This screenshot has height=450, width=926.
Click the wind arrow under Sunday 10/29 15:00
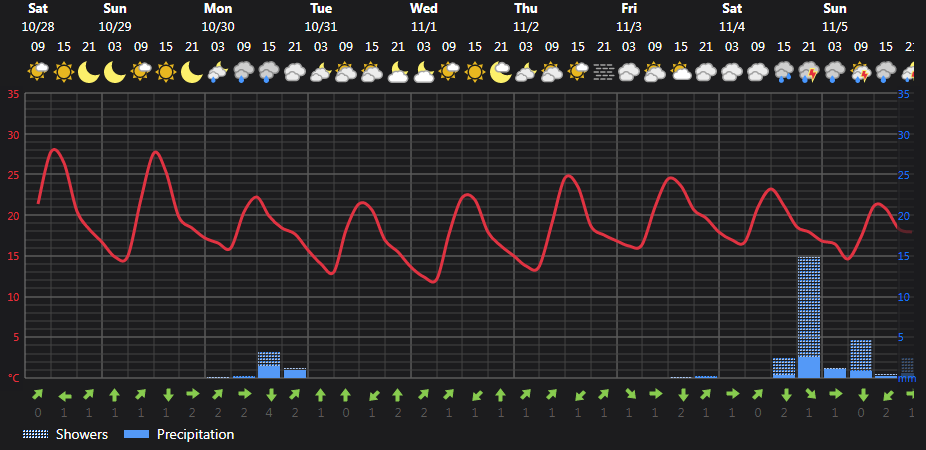pyautogui.click(x=167, y=395)
